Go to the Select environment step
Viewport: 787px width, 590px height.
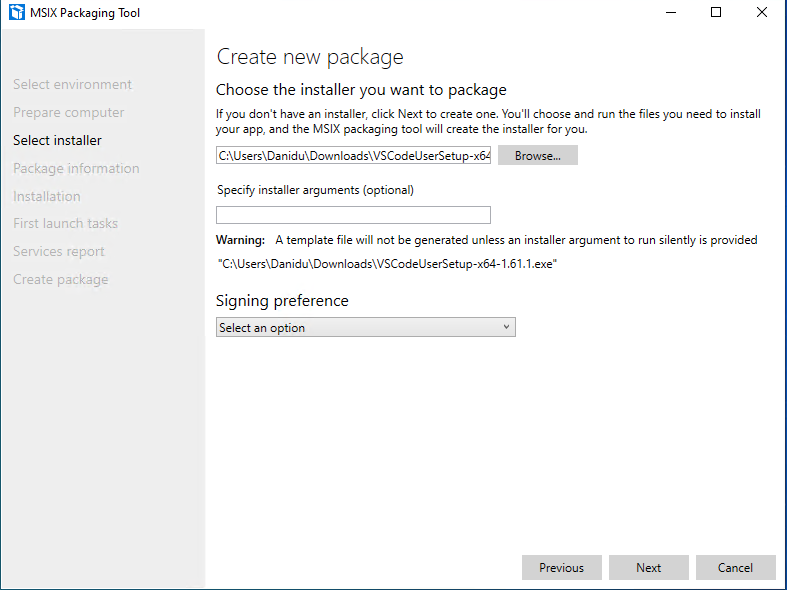tap(72, 84)
